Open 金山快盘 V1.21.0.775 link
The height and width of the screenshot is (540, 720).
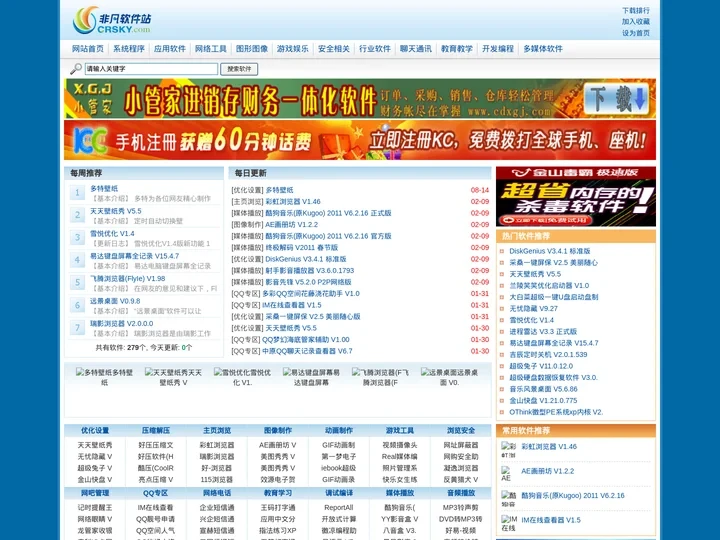click(x=543, y=400)
